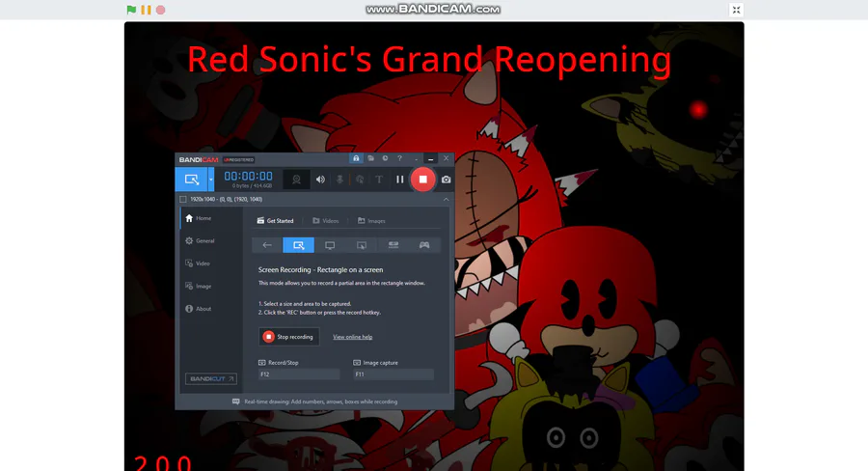This screenshot has width=868, height=471.
Task: Click the Unregistered badge
Action: pyautogui.click(x=238, y=159)
